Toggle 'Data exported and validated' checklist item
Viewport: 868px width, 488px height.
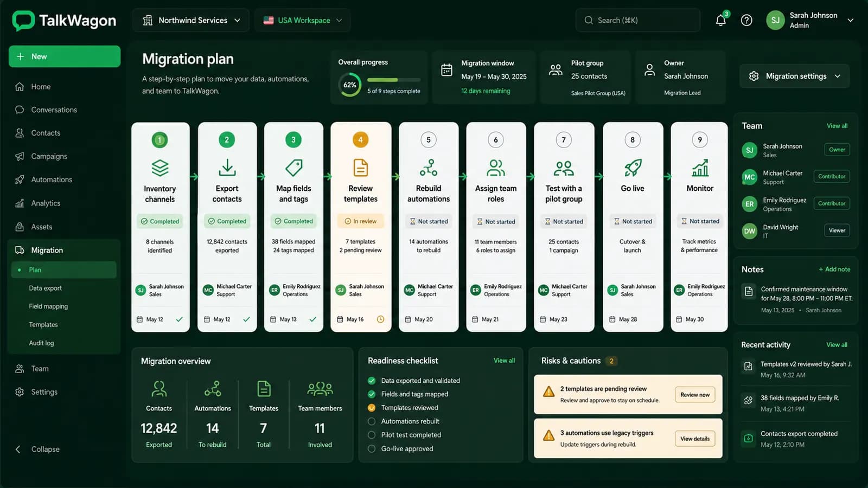[372, 381]
